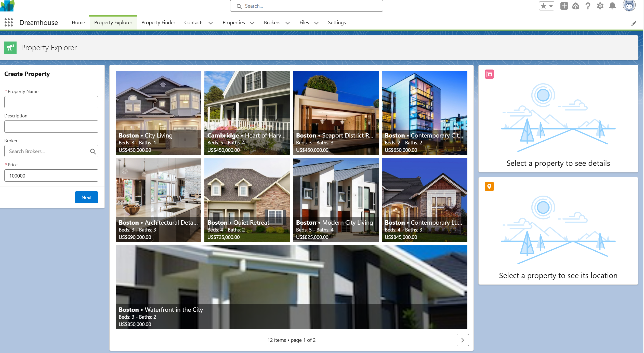This screenshot has height=353, width=644.
Task: Click the pencil edit navigation icon
Action: pos(634,23)
